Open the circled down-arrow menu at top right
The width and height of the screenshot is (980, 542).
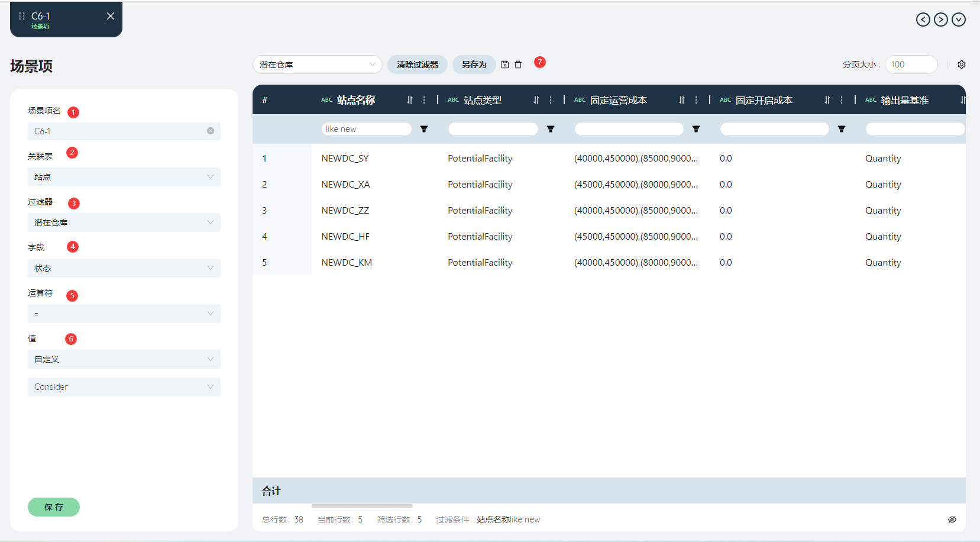coord(959,20)
